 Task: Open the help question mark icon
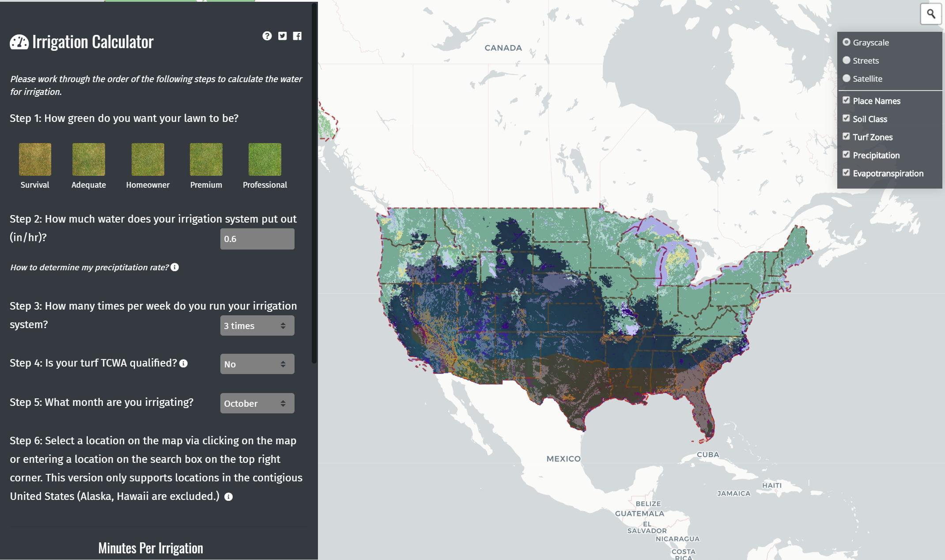[267, 36]
